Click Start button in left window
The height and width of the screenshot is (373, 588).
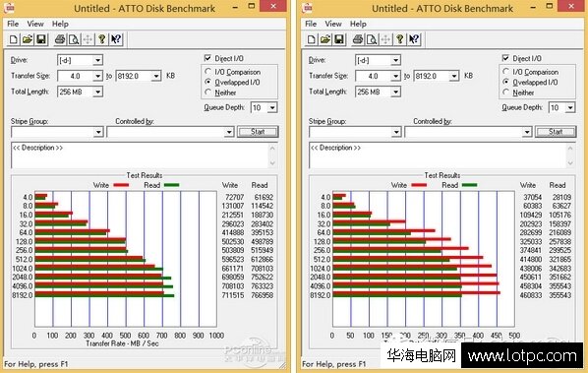point(258,132)
